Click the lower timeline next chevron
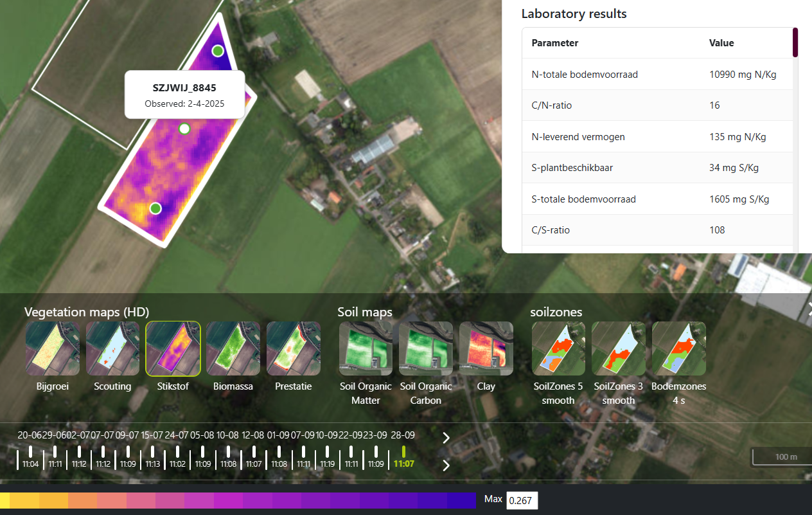This screenshot has width=812, height=515. [446, 465]
